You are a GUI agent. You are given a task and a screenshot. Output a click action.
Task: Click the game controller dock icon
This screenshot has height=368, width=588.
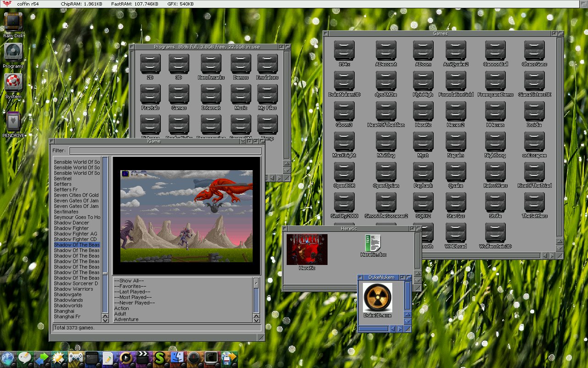75,358
